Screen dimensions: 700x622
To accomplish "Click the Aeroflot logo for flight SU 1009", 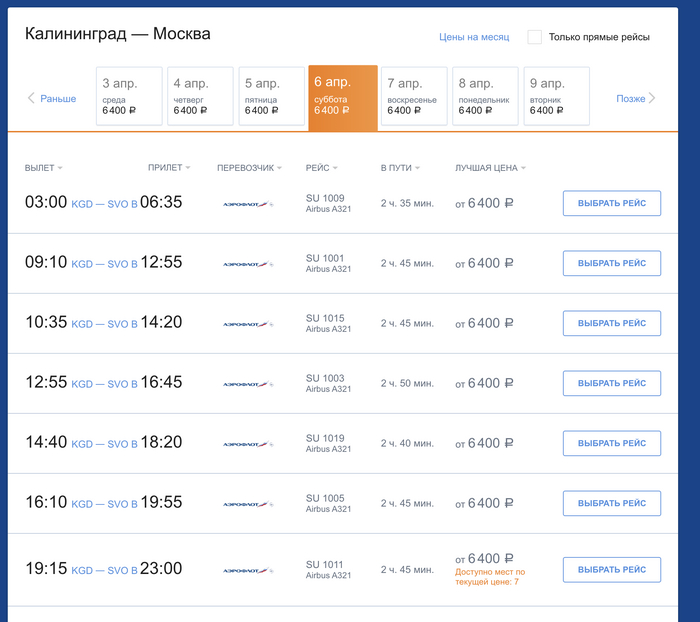I will coord(247,204).
